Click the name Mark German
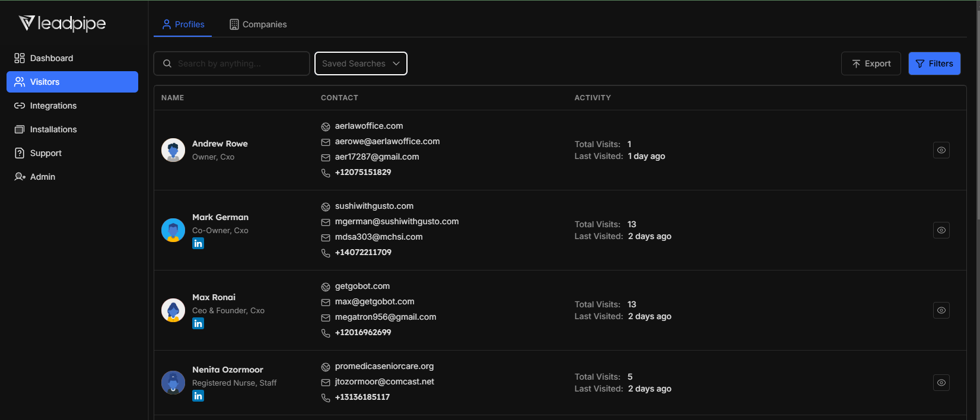This screenshot has height=420, width=980. pyautogui.click(x=221, y=217)
